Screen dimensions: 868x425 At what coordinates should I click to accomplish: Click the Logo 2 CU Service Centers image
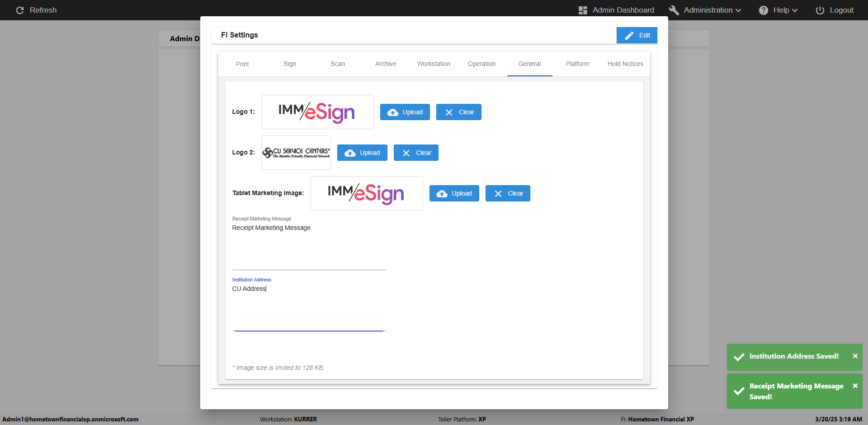coord(296,153)
